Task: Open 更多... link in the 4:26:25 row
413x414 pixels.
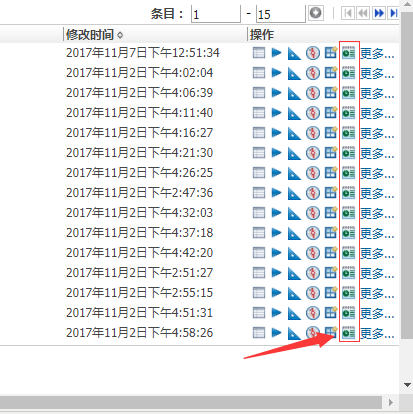Action: [377, 173]
